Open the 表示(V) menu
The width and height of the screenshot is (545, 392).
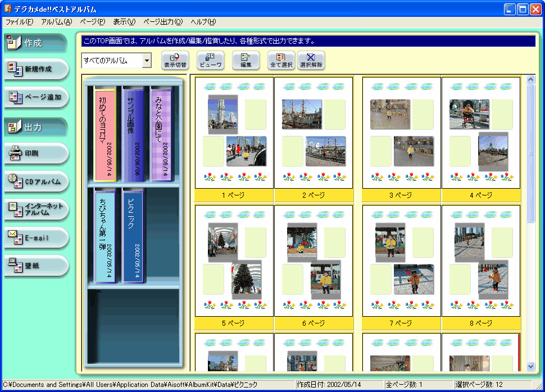click(124, 22)
